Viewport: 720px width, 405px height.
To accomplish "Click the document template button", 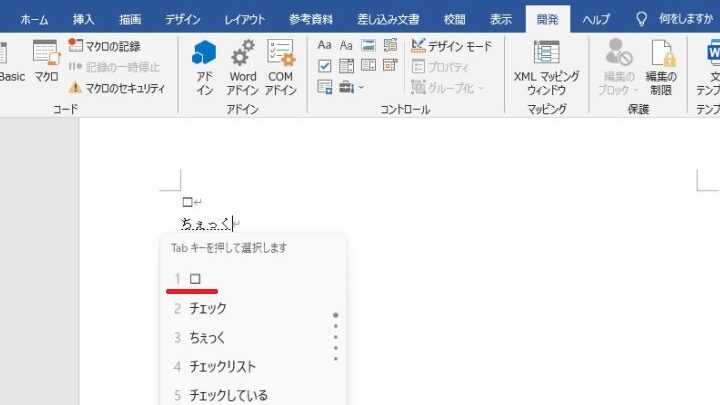I will point(708,68).
